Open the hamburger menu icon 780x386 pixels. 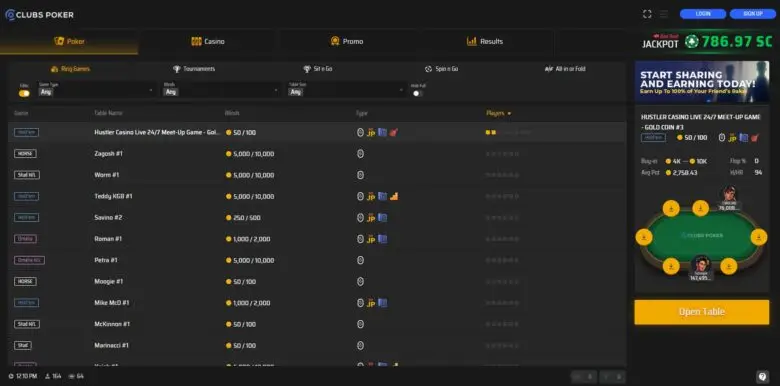[664, 14]
